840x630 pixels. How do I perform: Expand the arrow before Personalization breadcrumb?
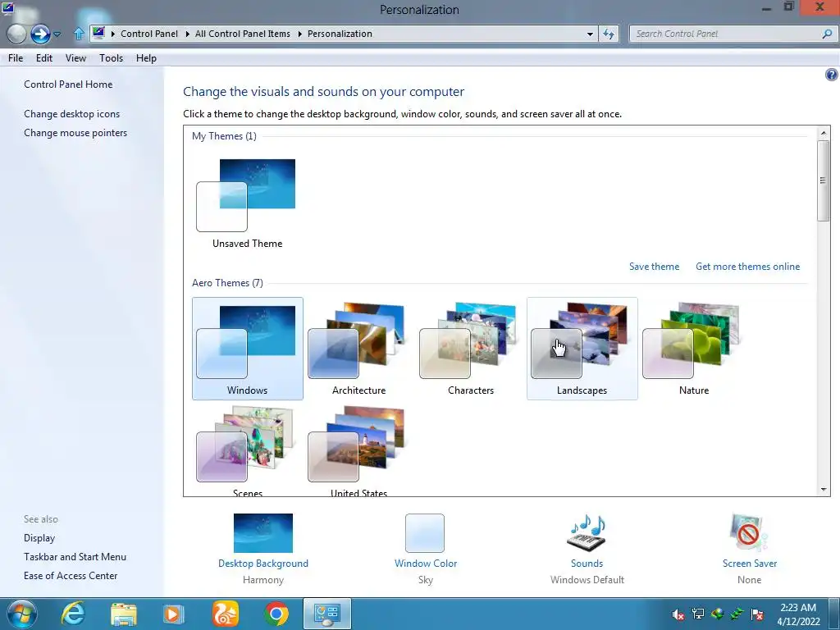pos(299,34)
